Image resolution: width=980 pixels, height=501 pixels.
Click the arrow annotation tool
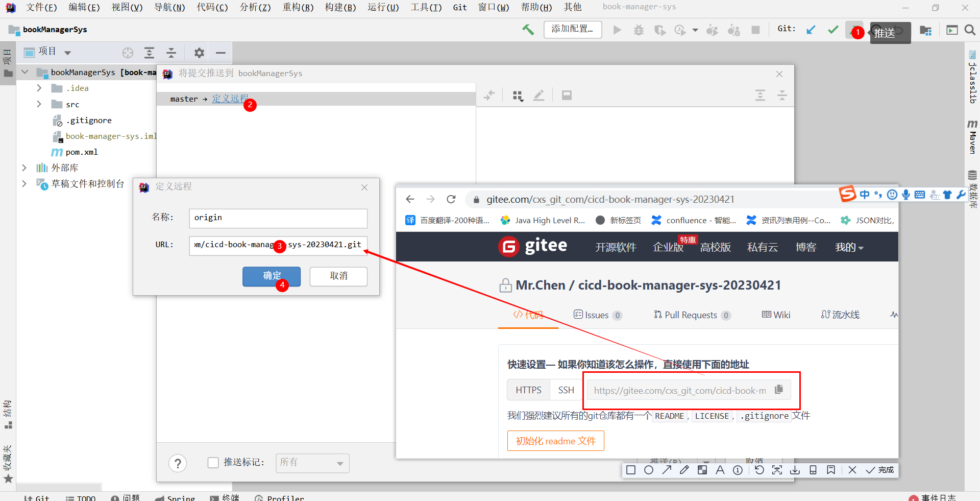(x=667, y=470)
